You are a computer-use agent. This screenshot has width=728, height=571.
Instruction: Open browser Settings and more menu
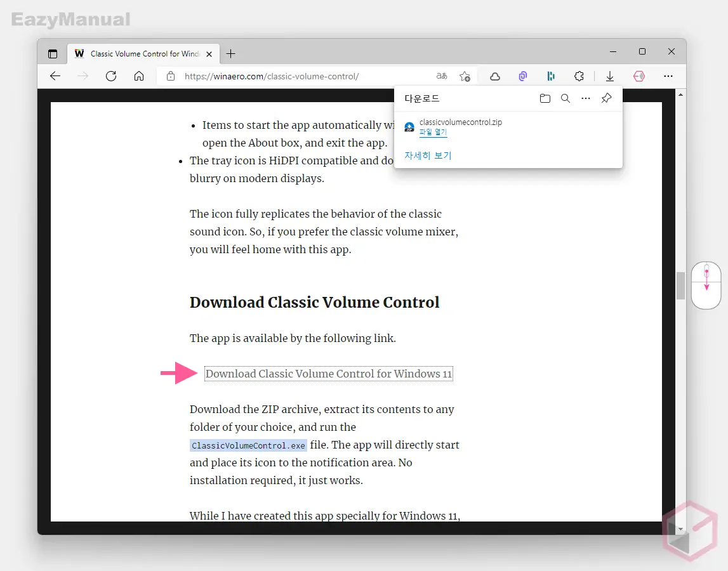tap(668, 76)
